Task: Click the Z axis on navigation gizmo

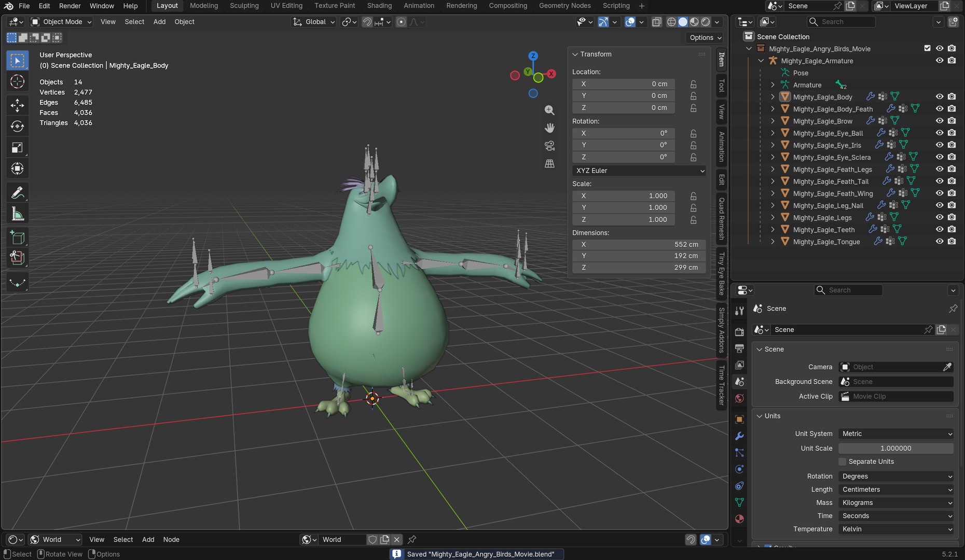Action: tap(533, 56)
